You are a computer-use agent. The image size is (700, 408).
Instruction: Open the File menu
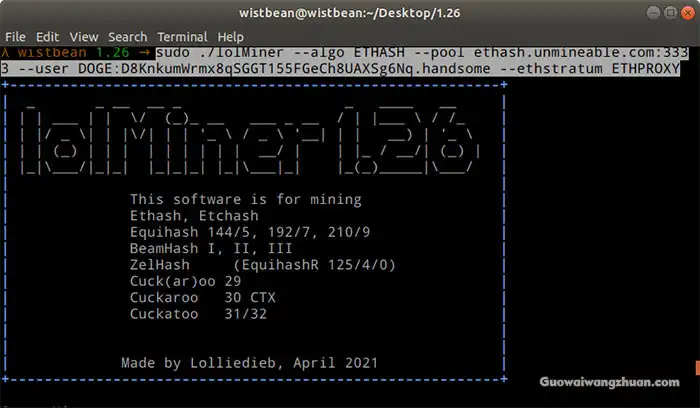tap(15, 37)
